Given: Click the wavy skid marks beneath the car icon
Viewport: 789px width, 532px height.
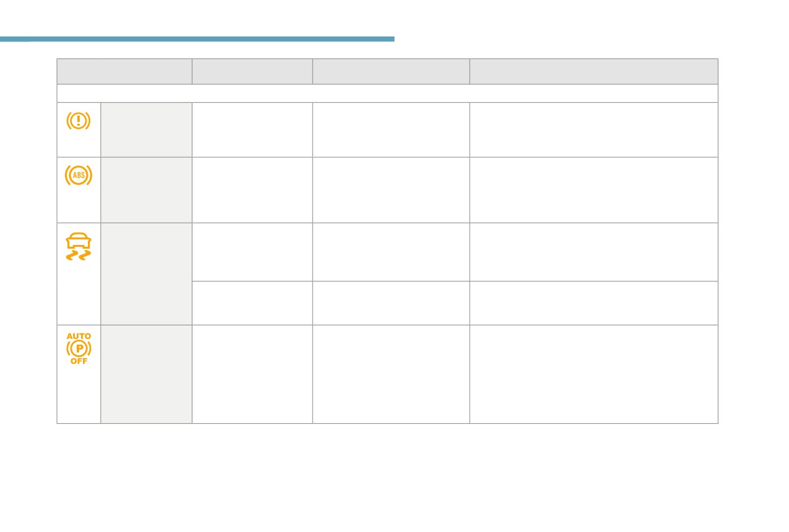Looking at the screenshot, I should (79, 255).
